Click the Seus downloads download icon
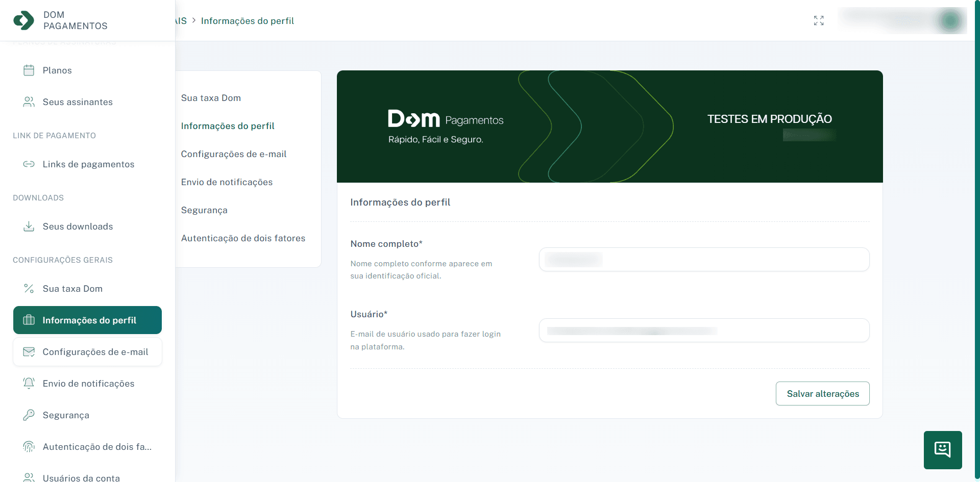The height and width of the screenshot is (482, 980). pyautogui.click(x=29, y=226)
